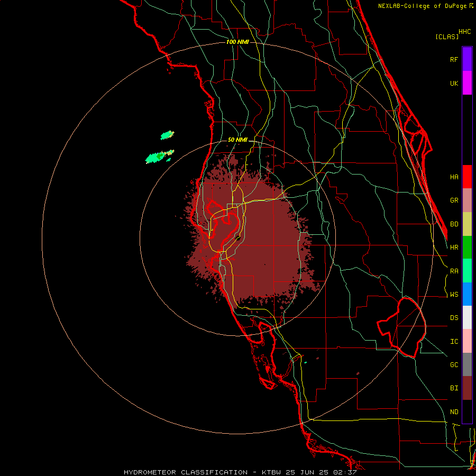Click the [CLAS] units label

pyautogui.click(x=447, y=36)
